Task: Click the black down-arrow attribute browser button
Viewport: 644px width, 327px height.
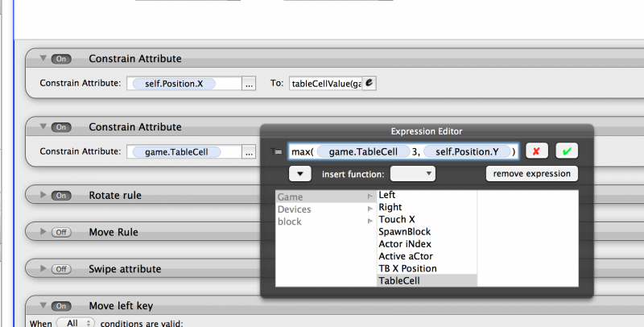Action: pos(299,173)
